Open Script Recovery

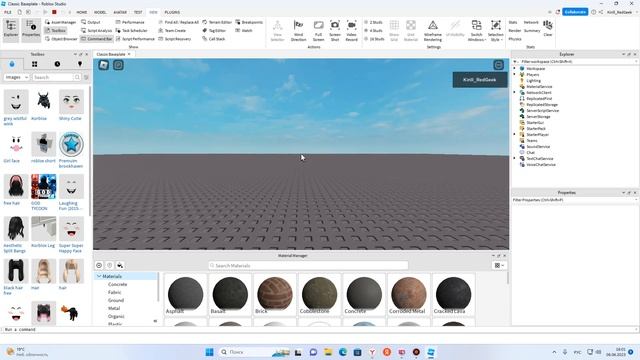tap(174, 39)
